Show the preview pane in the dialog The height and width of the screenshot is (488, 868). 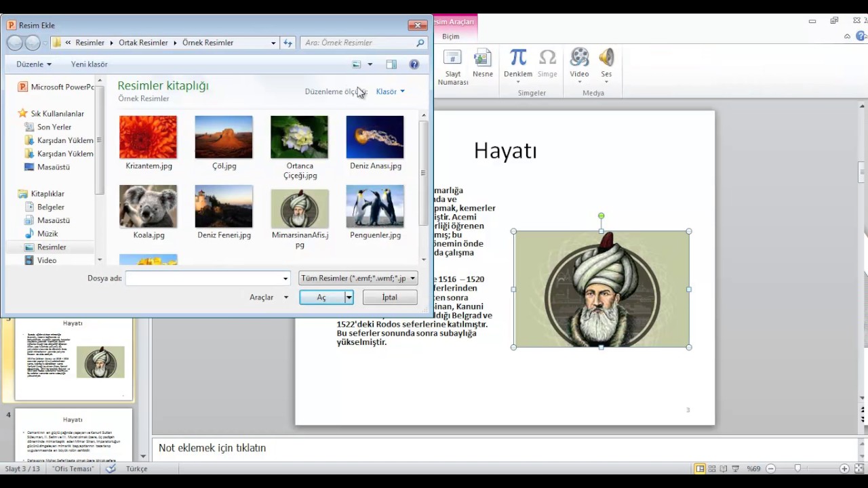tap(391, 64)
